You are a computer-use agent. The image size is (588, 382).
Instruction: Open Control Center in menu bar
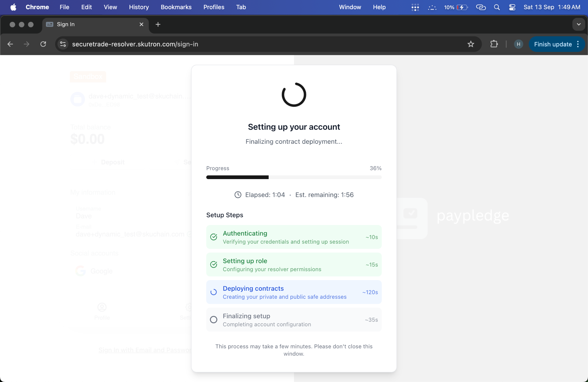pyautogui.click(x=512, y=7)
